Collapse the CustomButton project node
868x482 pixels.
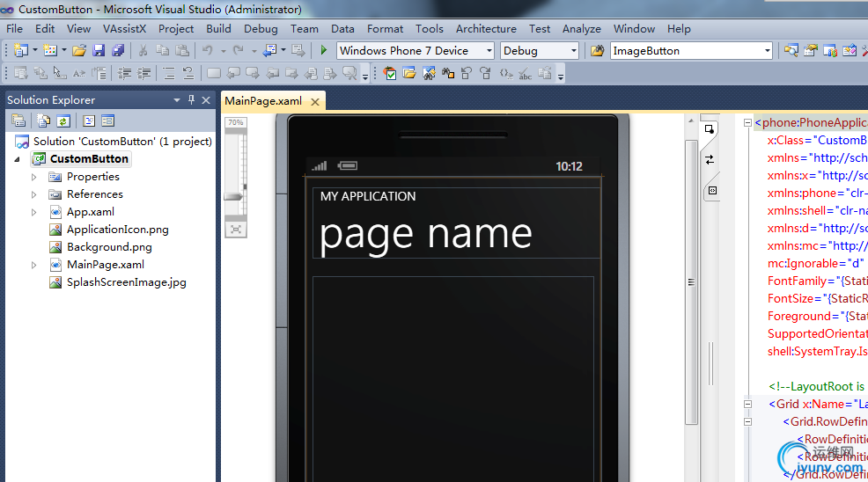point(17,159)
